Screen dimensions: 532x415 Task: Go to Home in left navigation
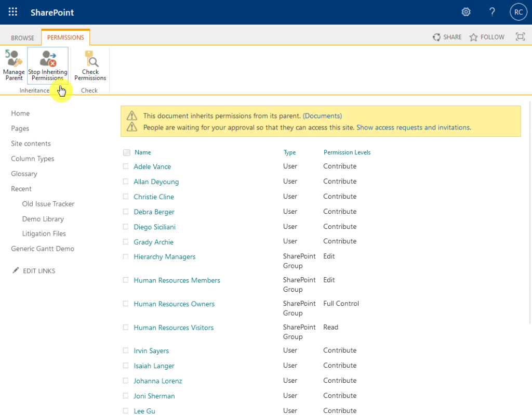tap(20, 113)
